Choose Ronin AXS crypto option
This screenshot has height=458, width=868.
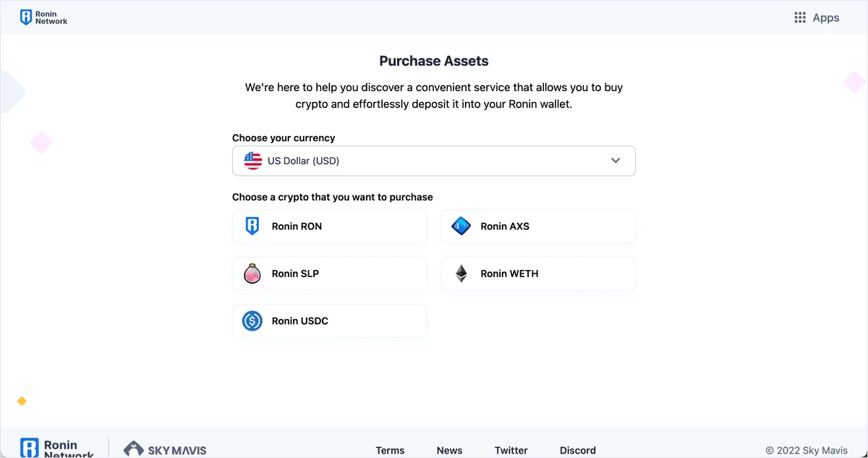coord(538,226)
